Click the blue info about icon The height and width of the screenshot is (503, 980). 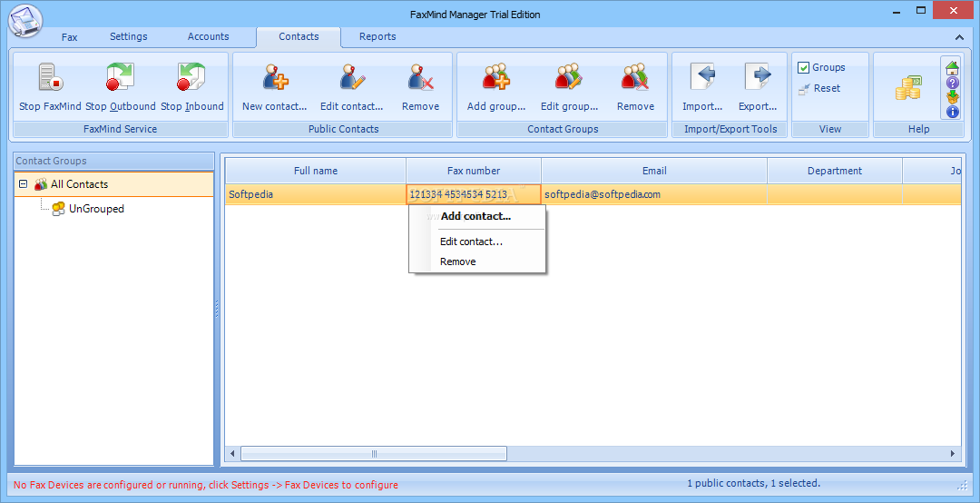952,112
